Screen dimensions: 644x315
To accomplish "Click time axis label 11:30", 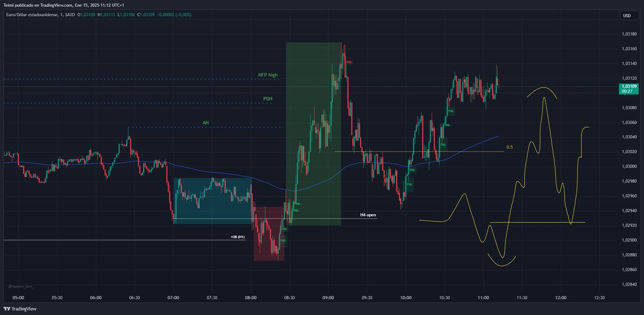I will pyautogui.click(x=522, y=297).
